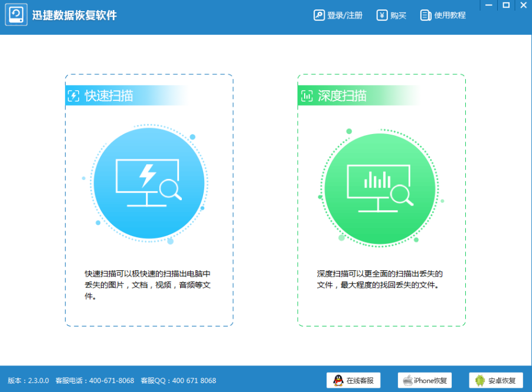Maximize the application window
The image size is (532, 392).
tap(506, 5)
